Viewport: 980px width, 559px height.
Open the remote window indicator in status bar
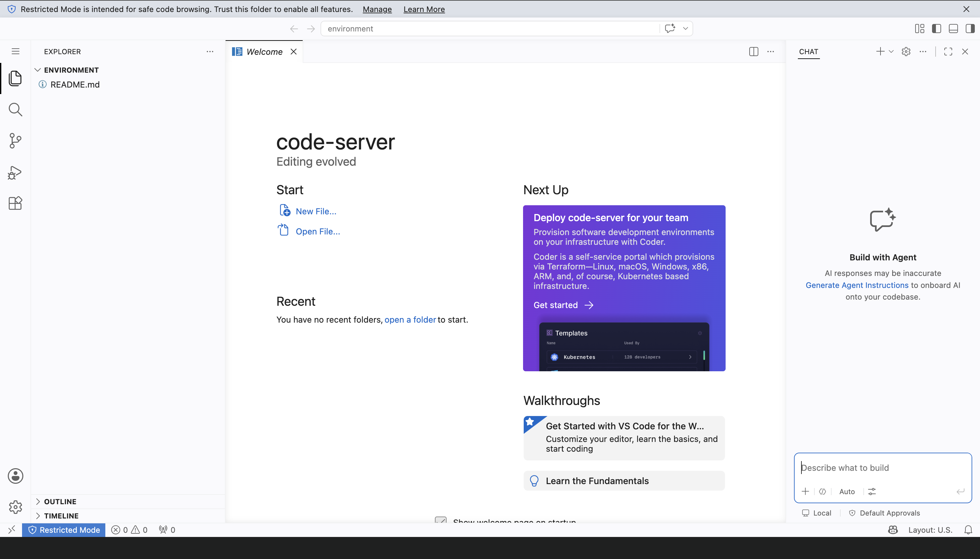click(11, 530)
